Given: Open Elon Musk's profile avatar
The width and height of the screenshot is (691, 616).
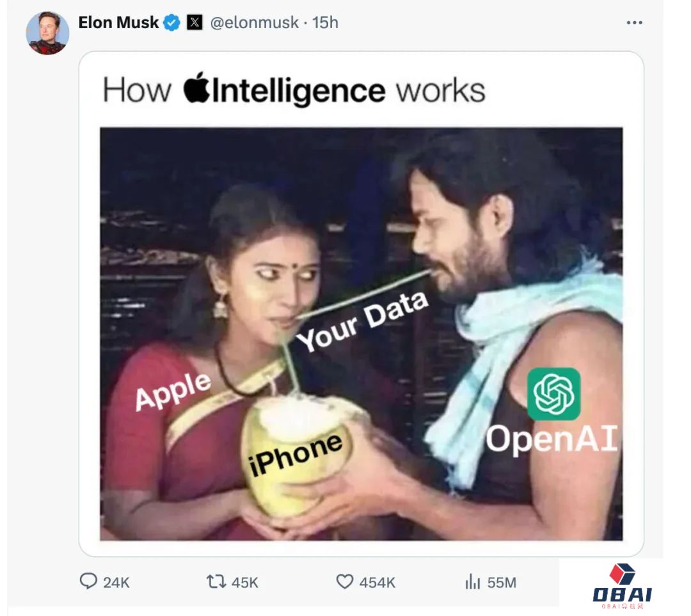Looking at the screenshot, I should [x=47, y=33].
